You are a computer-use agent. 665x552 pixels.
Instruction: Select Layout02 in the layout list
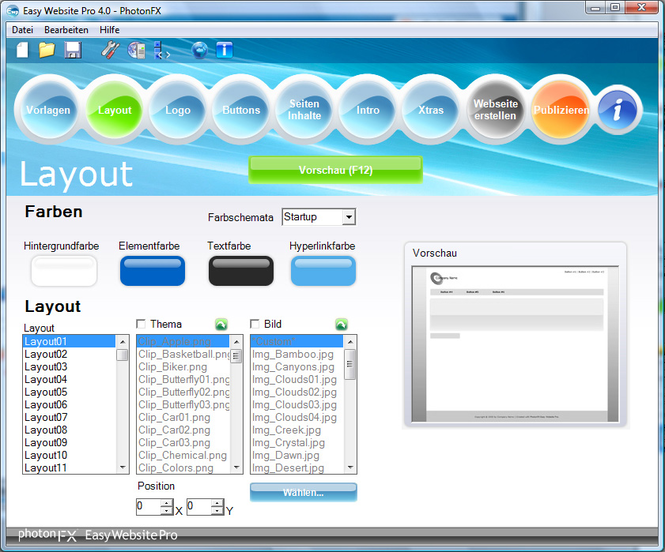pos(69,354)
